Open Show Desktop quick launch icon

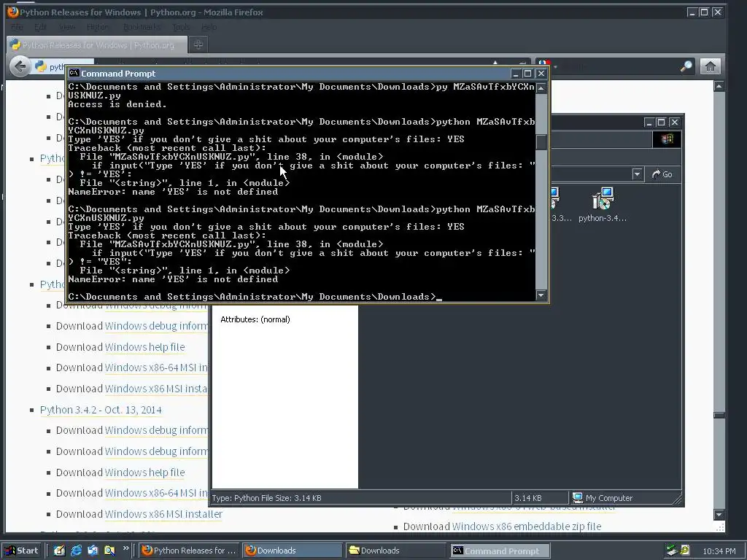point(59,551)
